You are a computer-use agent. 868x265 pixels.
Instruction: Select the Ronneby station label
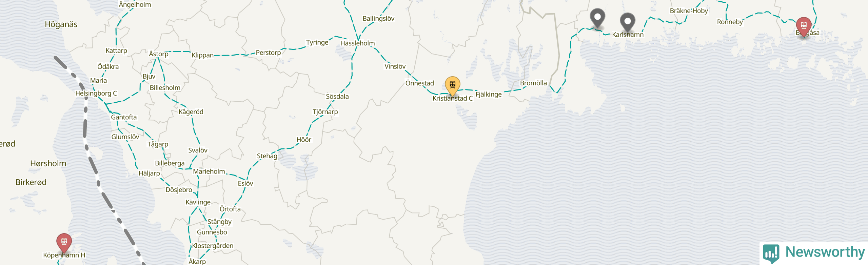(x=730, y=22)
